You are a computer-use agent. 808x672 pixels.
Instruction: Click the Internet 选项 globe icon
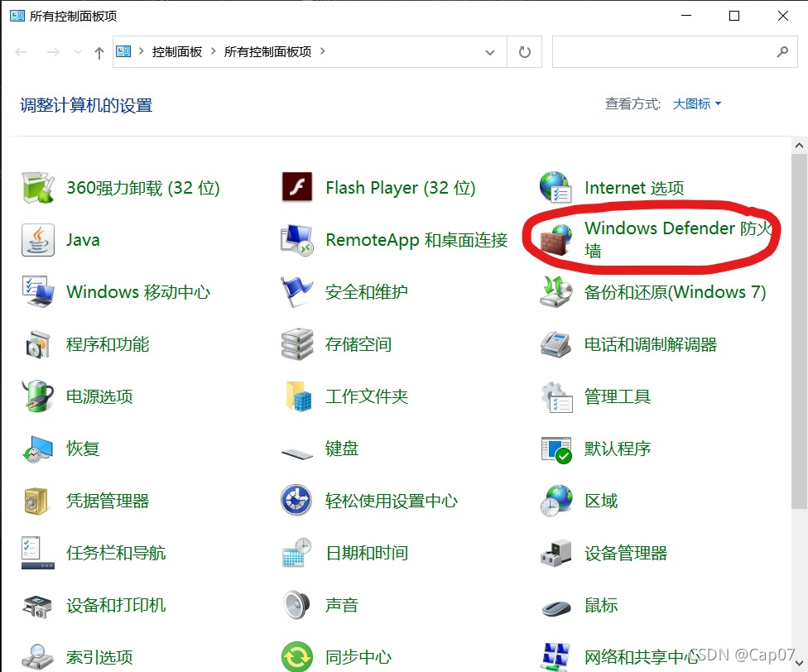555,187
